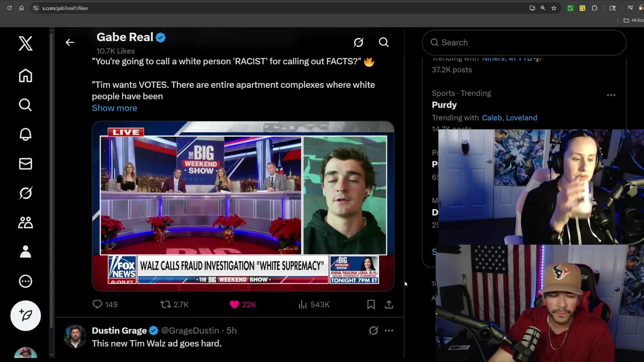Open the media control icon in the browser toolbar
This screenshot has width=644, height=362.
point(630,8)
